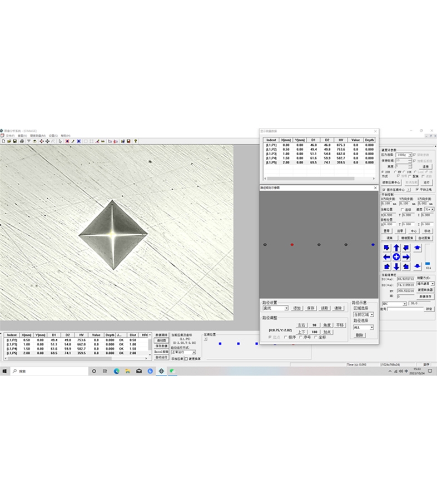Click the left arrow stage movement button

(x=387, y=257)
